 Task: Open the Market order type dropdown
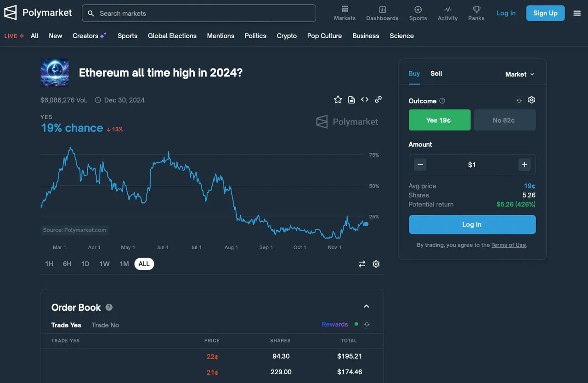pos(520,74)
